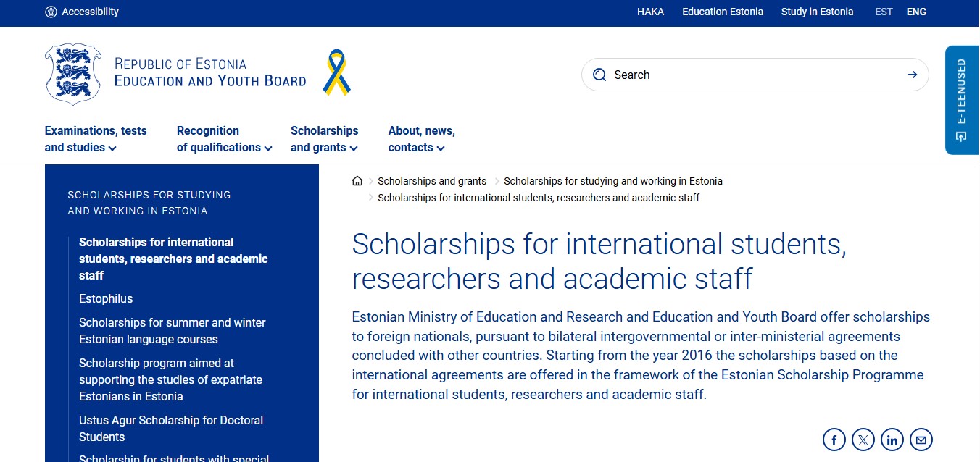Share the page on LinkedIn

(x=892, y=440)
